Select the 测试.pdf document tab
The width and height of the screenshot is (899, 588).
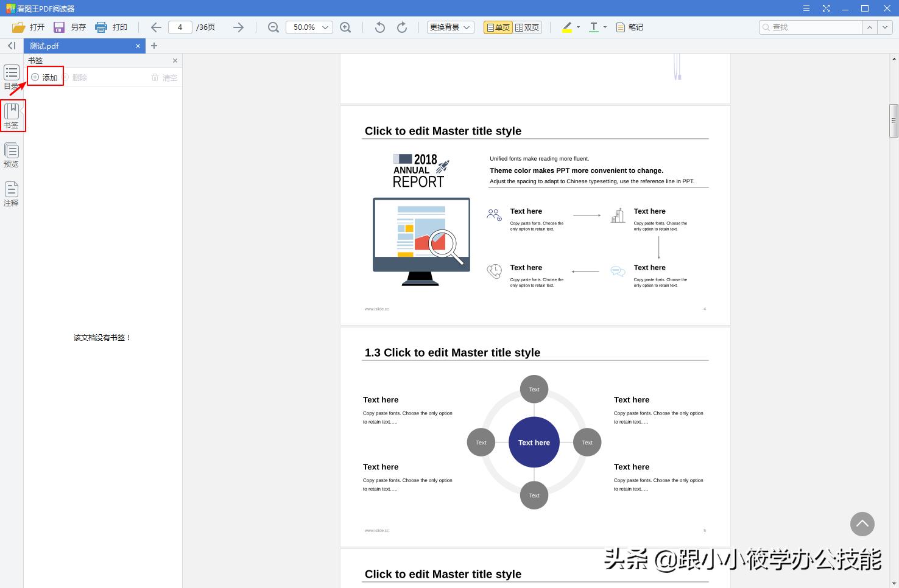(x=73, y=46)
